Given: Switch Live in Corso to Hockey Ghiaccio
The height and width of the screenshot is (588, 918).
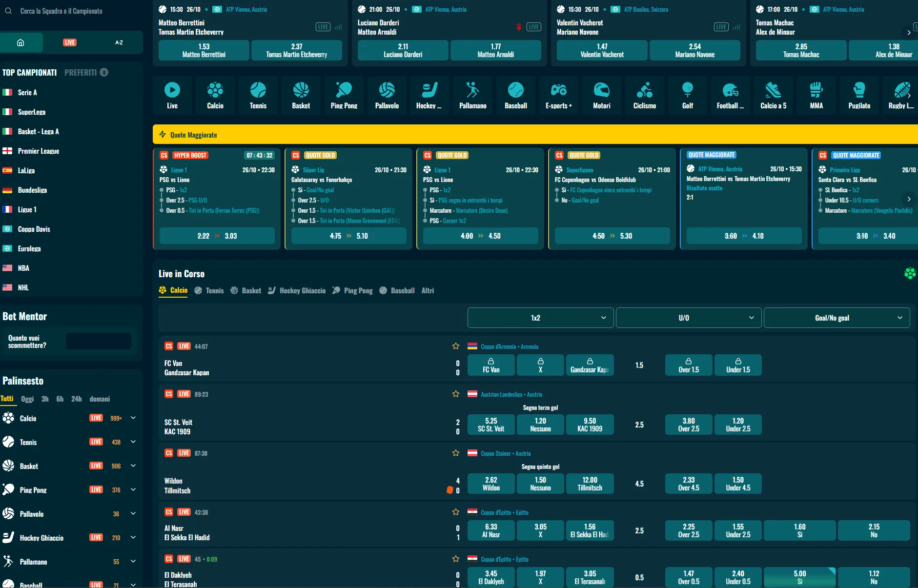Looking at the screenshot, I should pyautogui.click(x=297, y=290).
